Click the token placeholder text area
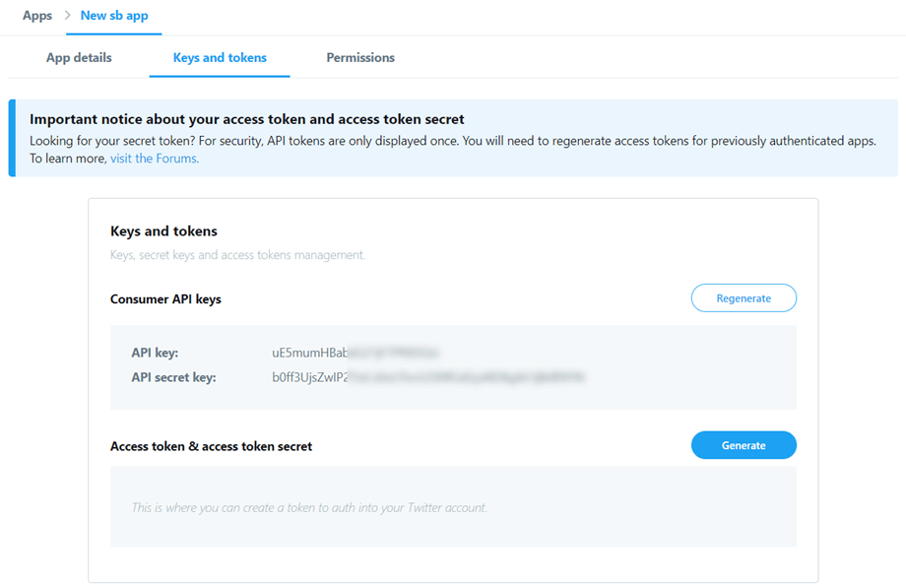This screenshot has height=588, width=906. point(309,508)
